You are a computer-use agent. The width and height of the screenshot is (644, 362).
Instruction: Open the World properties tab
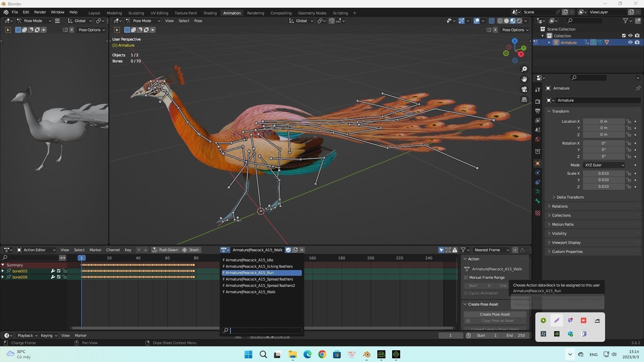coord(538,139)
